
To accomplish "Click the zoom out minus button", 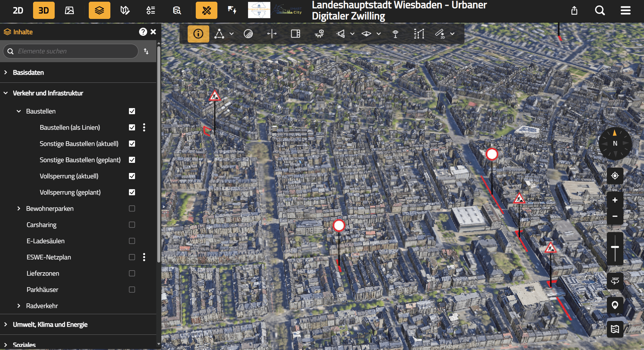I will pos(615,216).
